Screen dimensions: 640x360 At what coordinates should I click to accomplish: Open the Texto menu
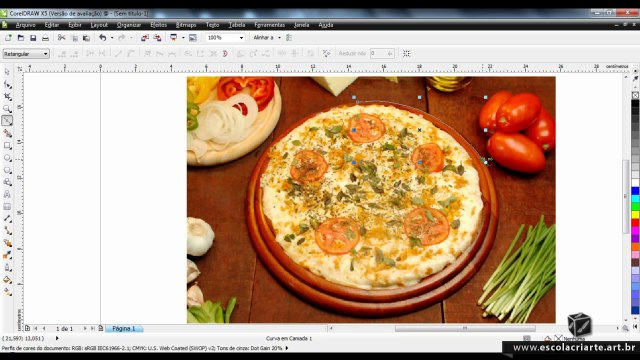click(212, 25)
